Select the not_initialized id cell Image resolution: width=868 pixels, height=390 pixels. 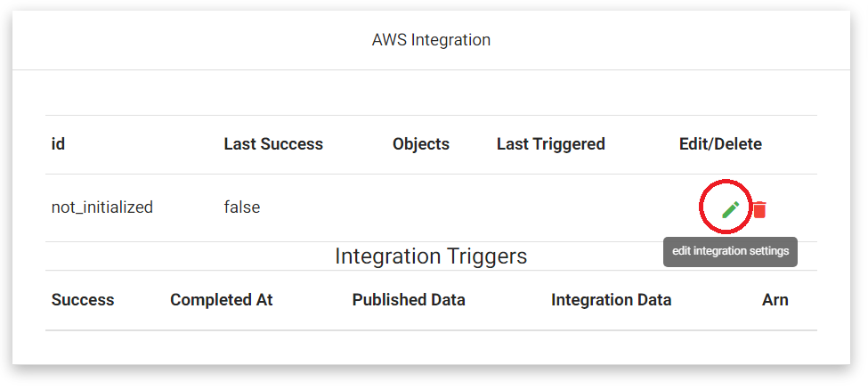point(102,207)
